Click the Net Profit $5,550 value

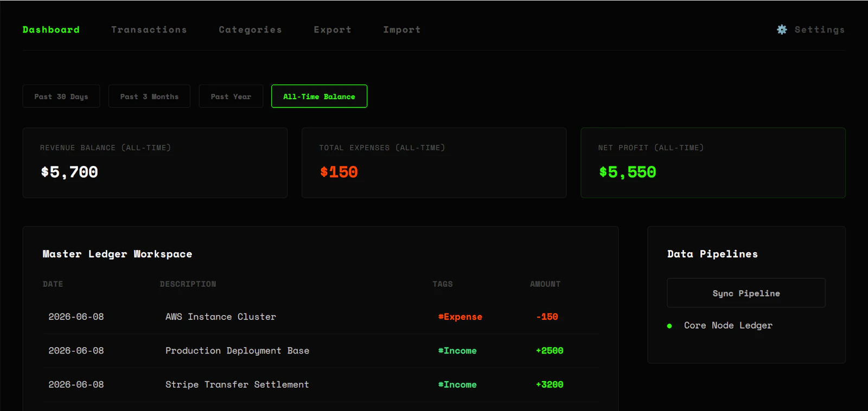628,172
